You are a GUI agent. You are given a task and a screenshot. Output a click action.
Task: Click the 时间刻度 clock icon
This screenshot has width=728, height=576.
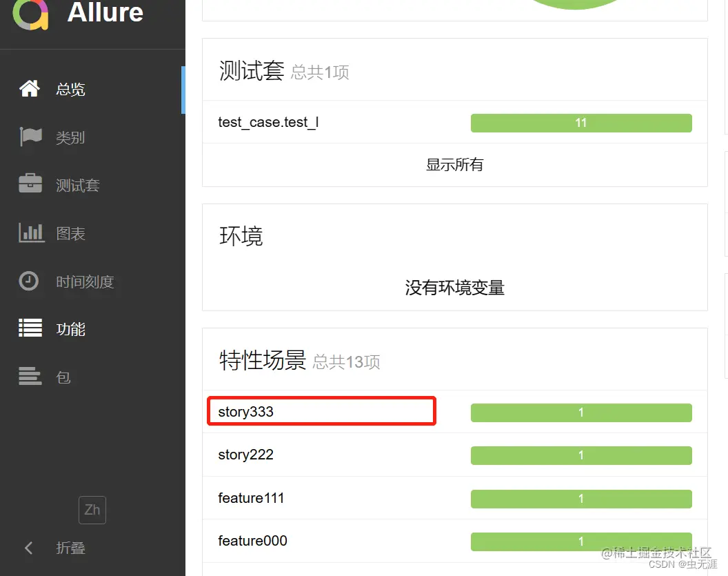pos(29,281)
